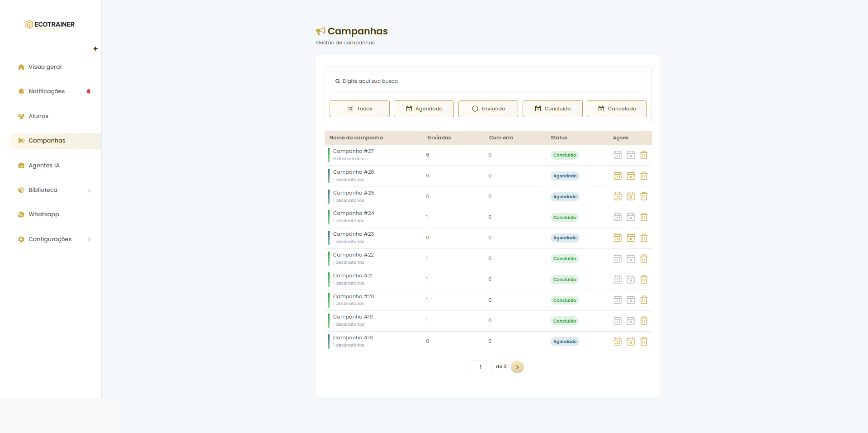868x433 pixels.
Task: Expand the Configurações submenu chevron
Action: (x=89, y=239)
